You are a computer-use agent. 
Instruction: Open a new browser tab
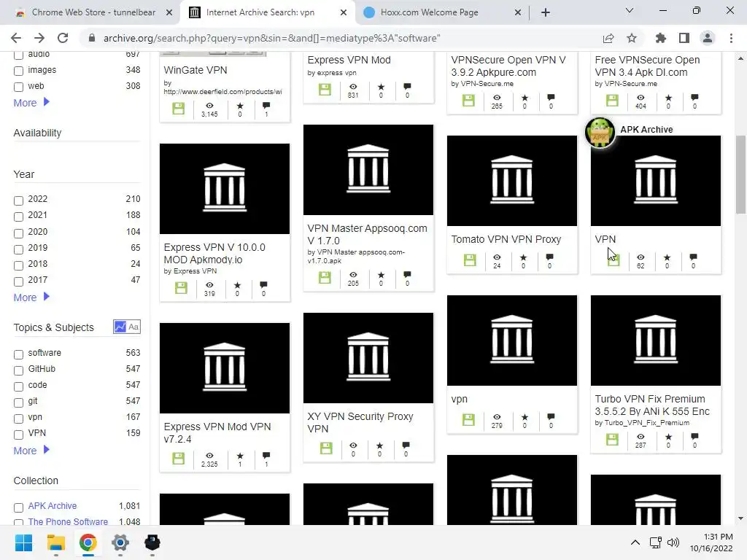click(x=546, y=12)
